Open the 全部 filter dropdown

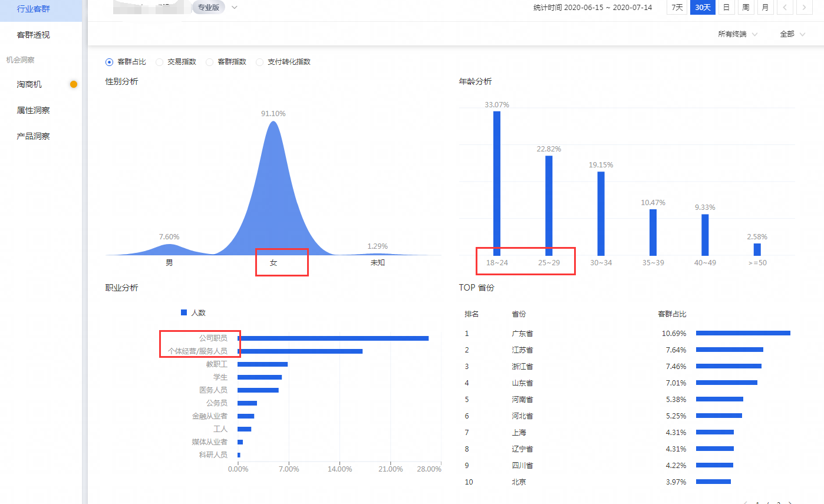point(792,34)
